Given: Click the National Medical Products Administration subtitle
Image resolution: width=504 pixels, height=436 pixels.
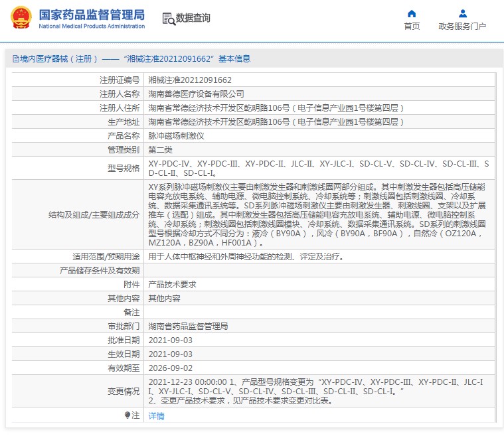Looking at the screenshot, I should [91, 27].
